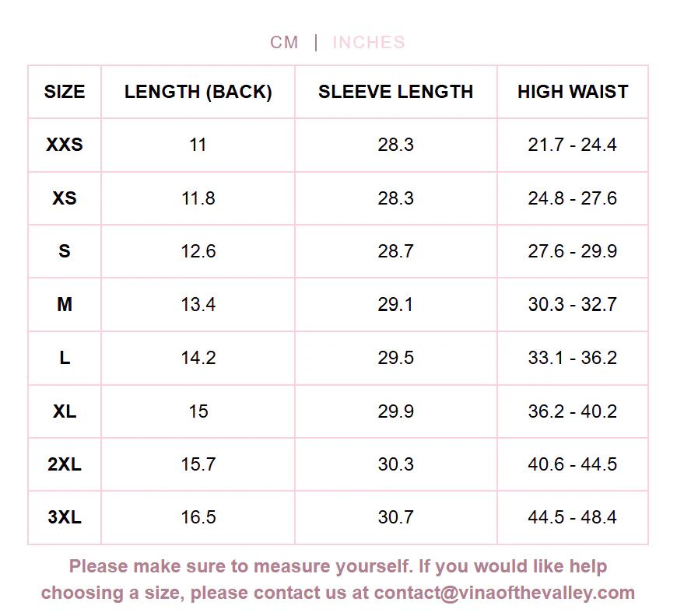Select the XL size row label
Screen dimensions: 677x616
[65, 411]
